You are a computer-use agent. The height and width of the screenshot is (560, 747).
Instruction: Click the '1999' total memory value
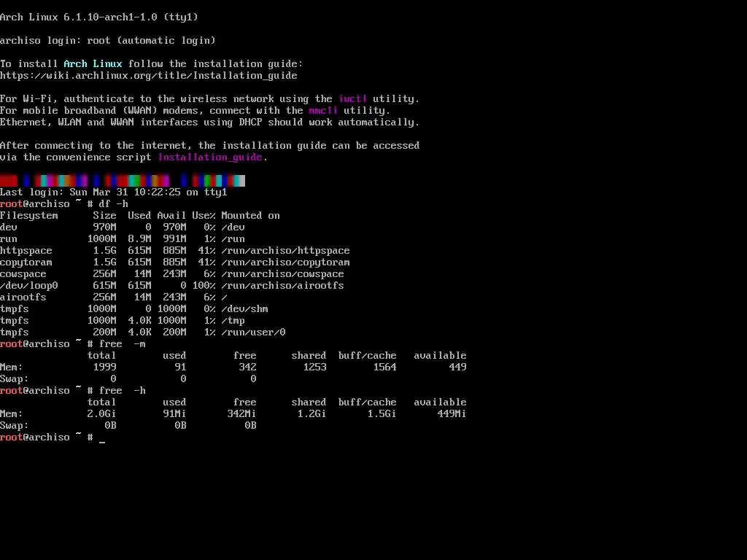(105, 367)
